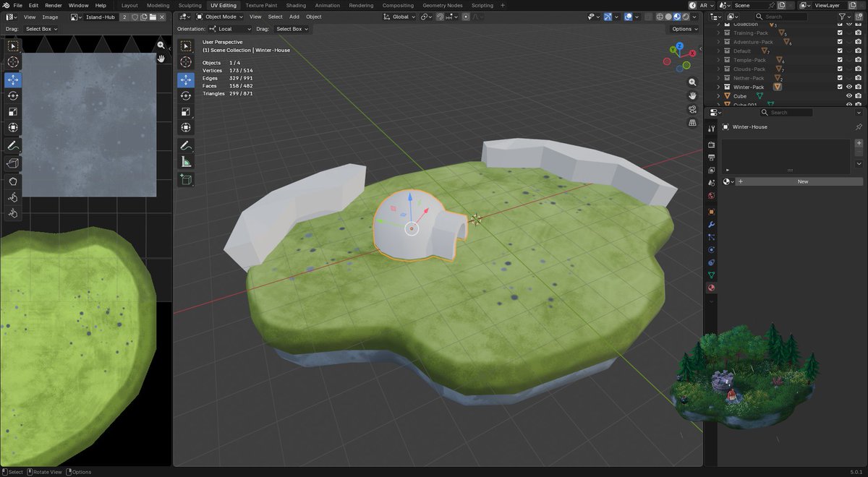Select the Rip Region tool in the UV editor
Image resolution: width=868 pixels, height=477 pixels.
[13, 163]
